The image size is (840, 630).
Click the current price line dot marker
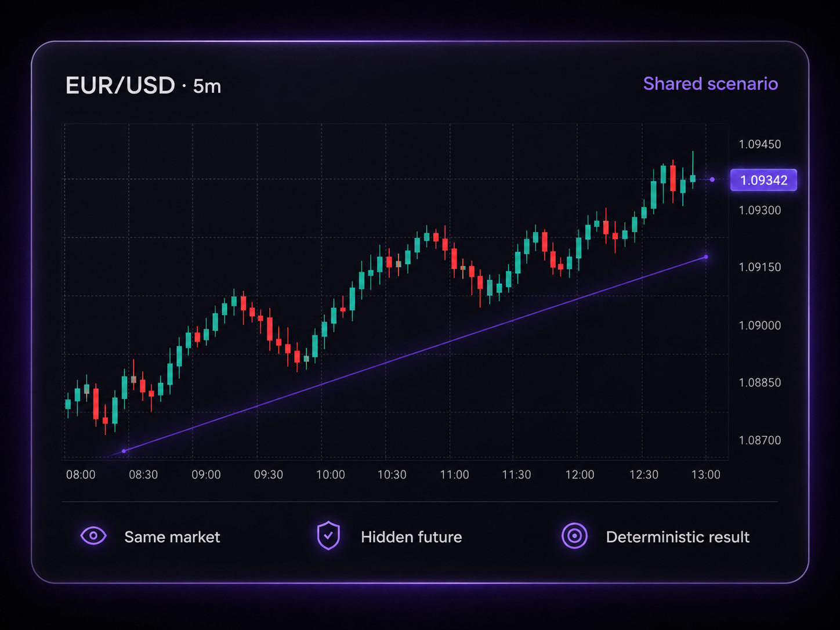(712, 179)
